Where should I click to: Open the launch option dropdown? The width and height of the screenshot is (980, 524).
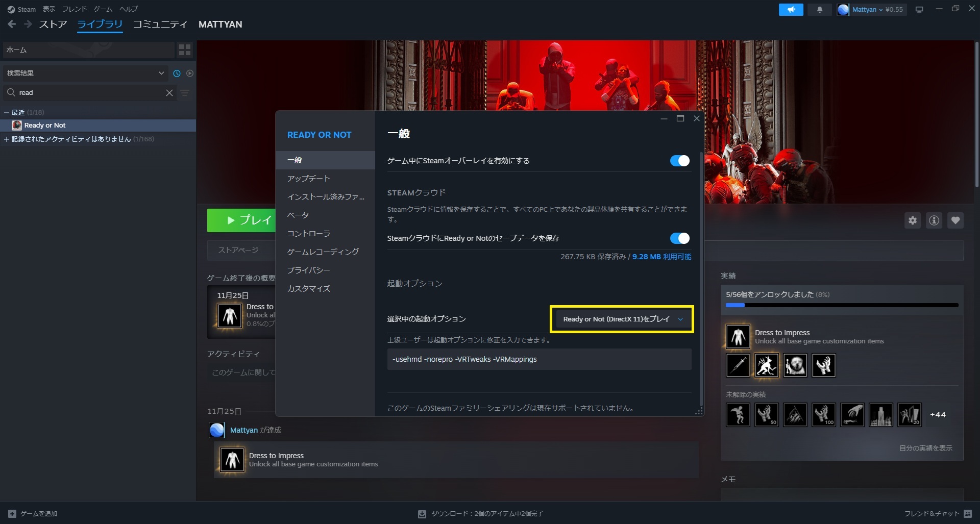click(x=622, y=319)
